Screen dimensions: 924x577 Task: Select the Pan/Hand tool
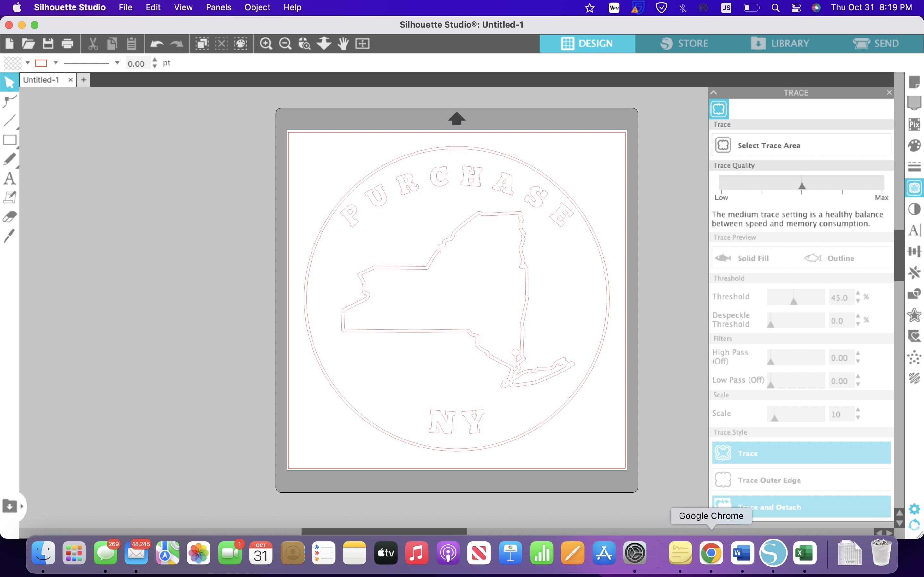pyautogui.click(x=343, y=43)
